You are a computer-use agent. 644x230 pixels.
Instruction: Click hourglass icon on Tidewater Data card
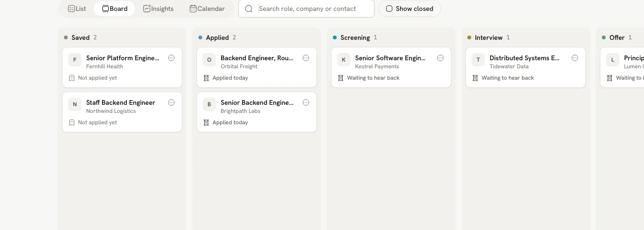click(475, 78)
